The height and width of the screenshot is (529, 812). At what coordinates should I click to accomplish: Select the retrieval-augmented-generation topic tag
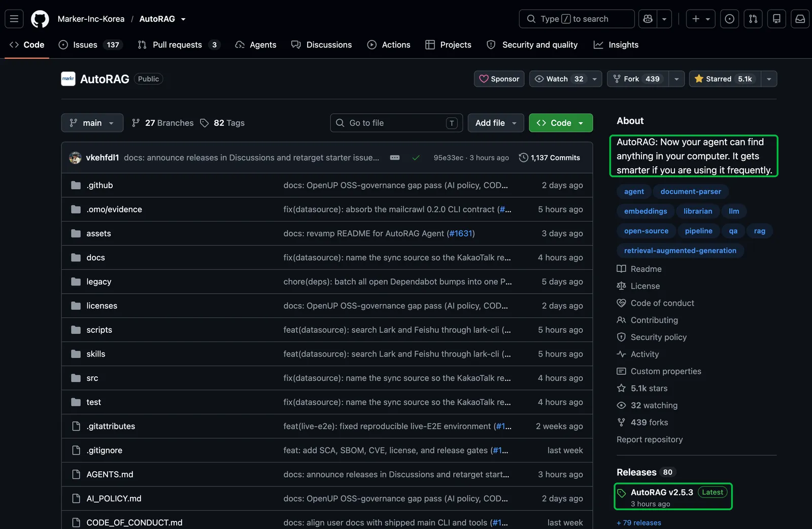click(680, 251)
